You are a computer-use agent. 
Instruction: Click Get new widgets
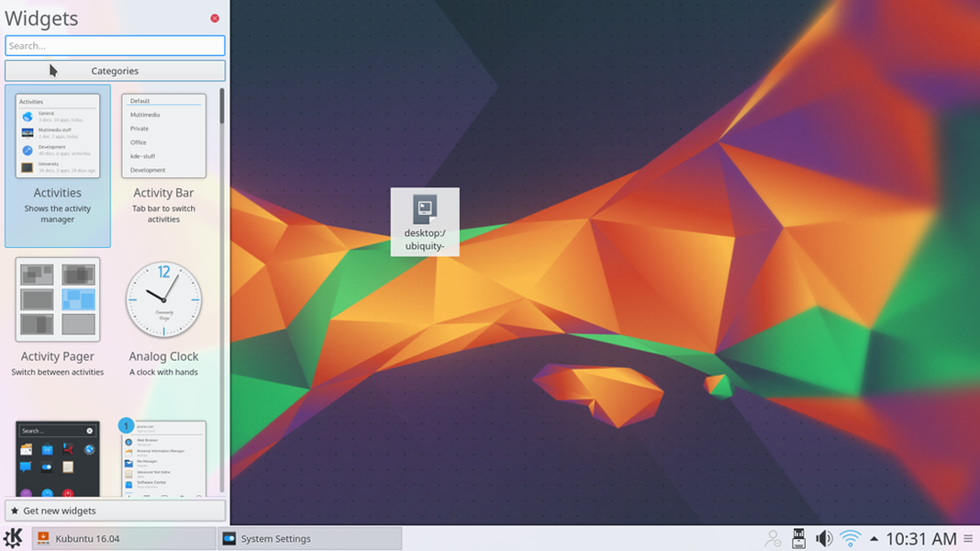[115, 510]
